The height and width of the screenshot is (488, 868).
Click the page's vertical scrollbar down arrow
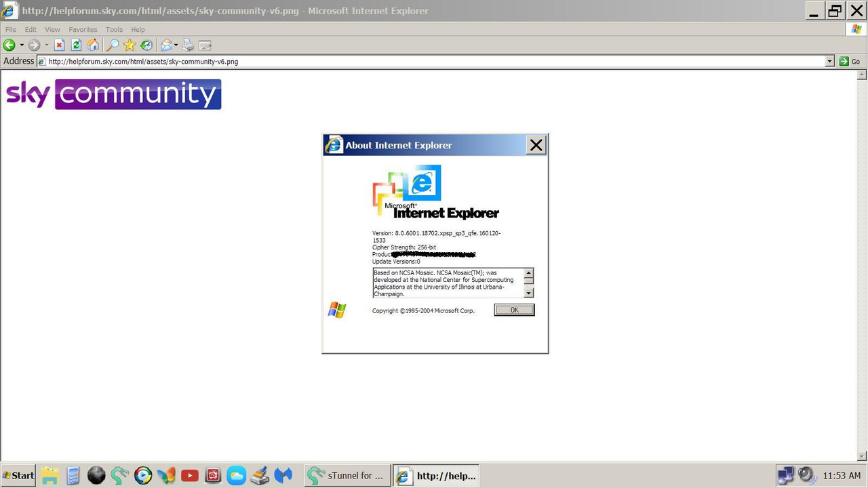[x=863, y=456]
